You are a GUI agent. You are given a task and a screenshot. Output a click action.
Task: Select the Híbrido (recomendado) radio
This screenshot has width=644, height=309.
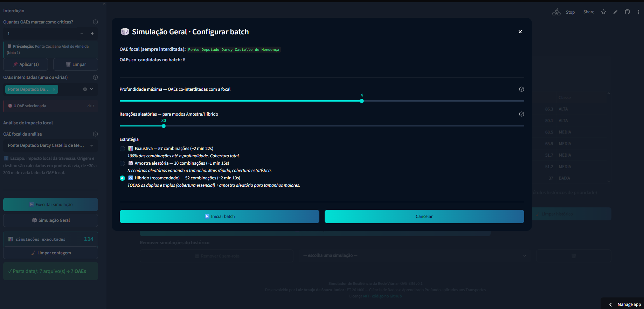tap(122, 178)
